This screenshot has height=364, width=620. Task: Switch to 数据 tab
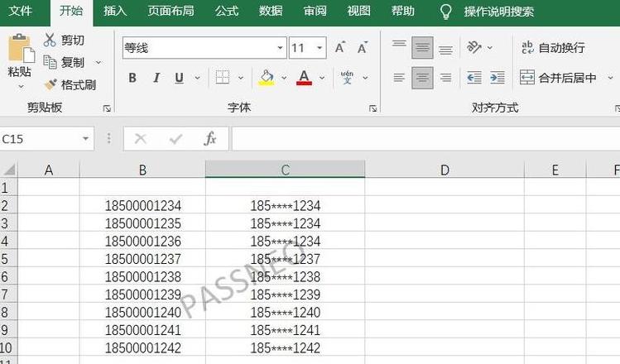point(271,11)
